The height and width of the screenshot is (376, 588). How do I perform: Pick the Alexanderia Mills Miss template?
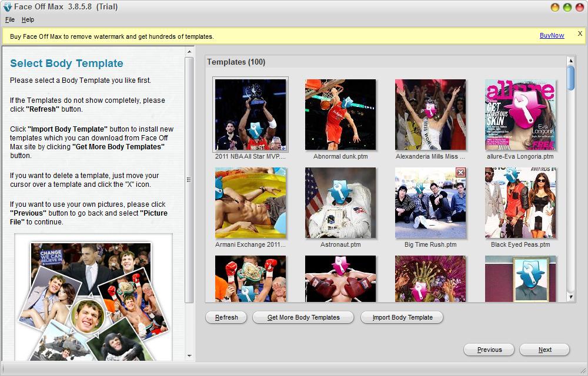tap(430, 115)
